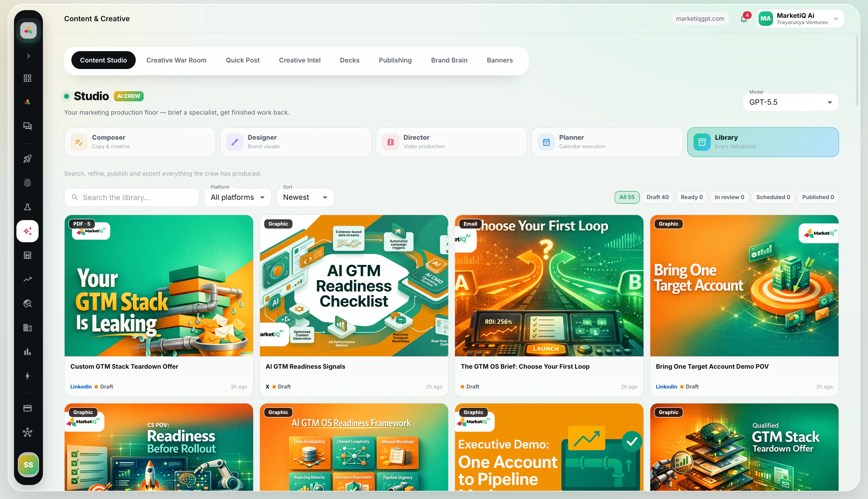This screenshot has height=499, width=868.
Task: Open the lightning bolt icon in sidebar
Action: [x=27, y=376]
